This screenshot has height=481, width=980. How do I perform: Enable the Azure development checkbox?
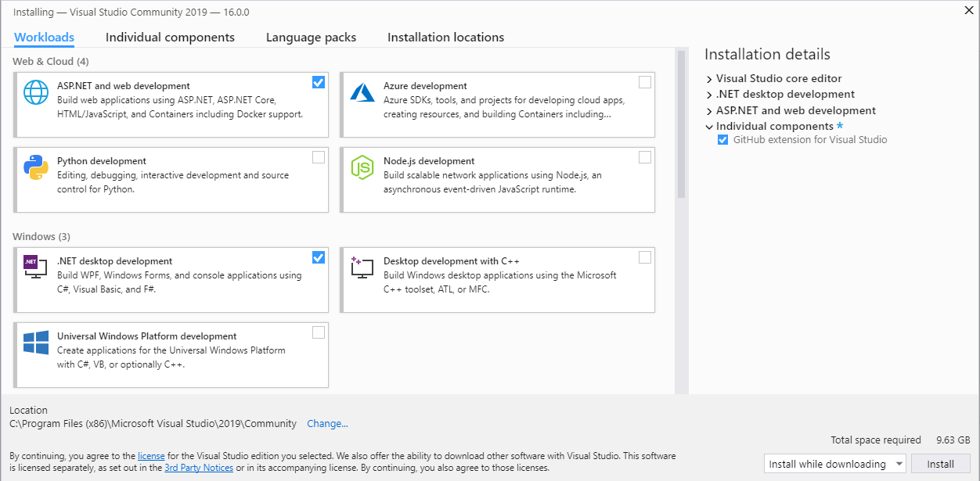[x=645, y=81]
